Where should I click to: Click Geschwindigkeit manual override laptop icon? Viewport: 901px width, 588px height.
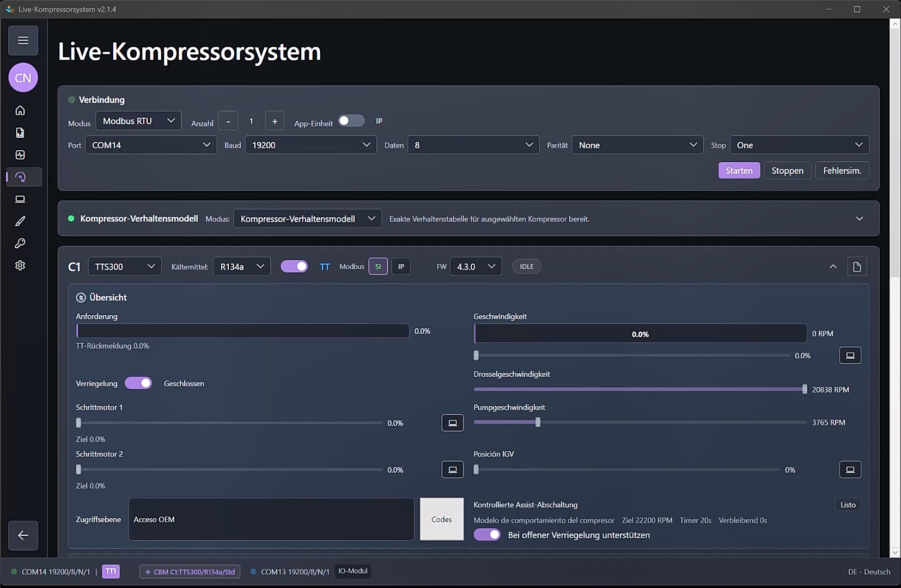pyautogui.click(x=850, y=356)
